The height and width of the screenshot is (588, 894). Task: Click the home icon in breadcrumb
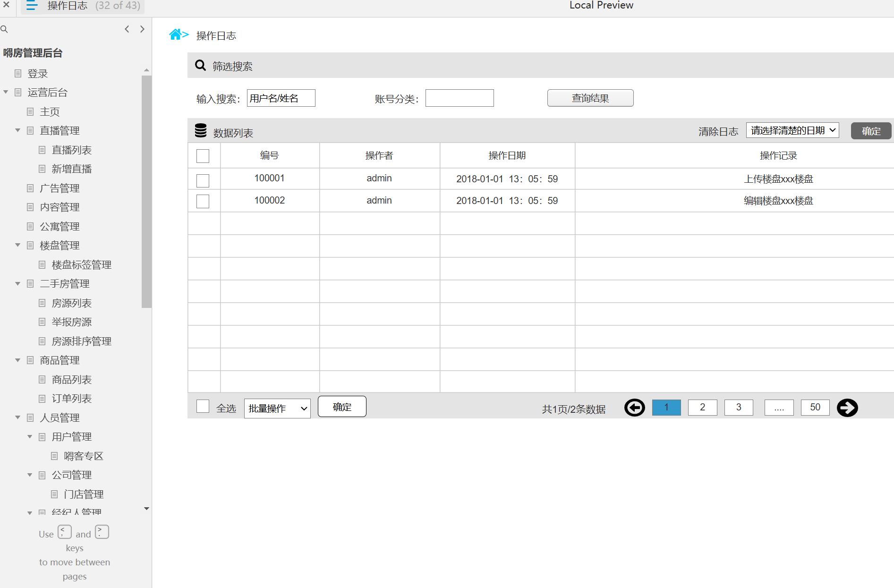(x=175, y=34)
